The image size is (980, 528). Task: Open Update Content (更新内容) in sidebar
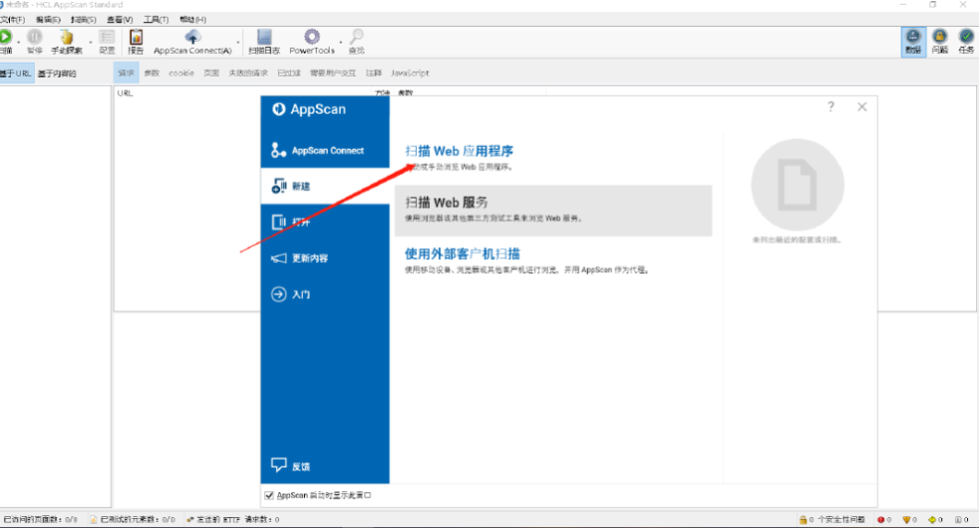(x=325, y=258)
